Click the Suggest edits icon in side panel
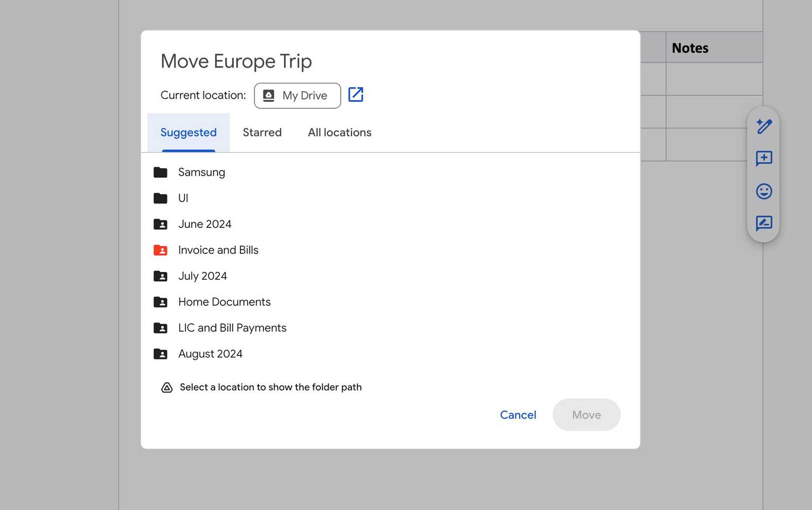This screenshot has width=812, height=510. click(764, 223)
